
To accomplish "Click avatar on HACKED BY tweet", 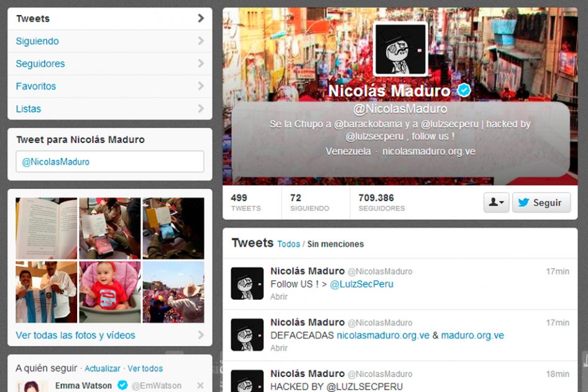I will (247, 381).
